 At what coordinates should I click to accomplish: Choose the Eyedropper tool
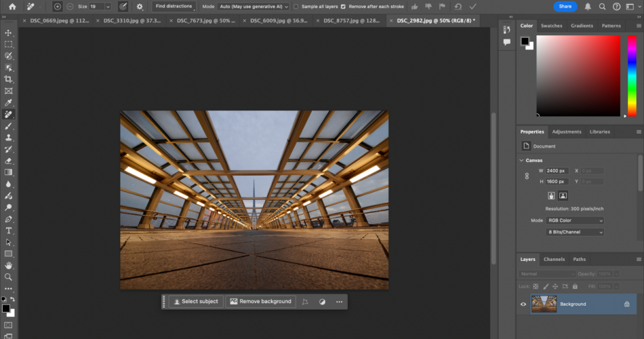click(8, 103)
